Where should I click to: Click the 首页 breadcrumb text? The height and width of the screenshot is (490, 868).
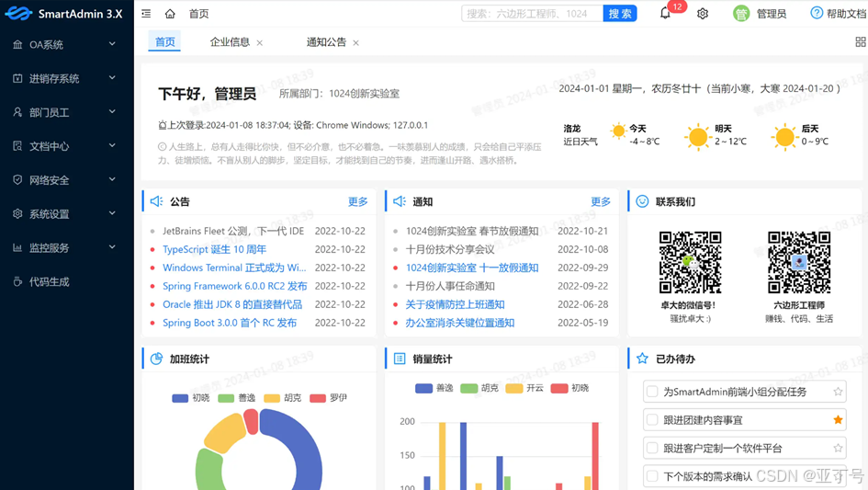click(x=198, y=14)
